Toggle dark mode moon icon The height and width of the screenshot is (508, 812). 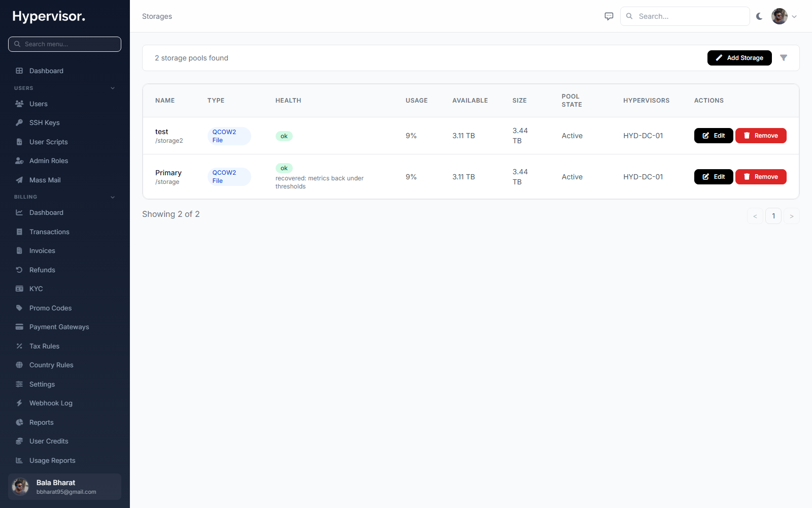click(759, 16)
